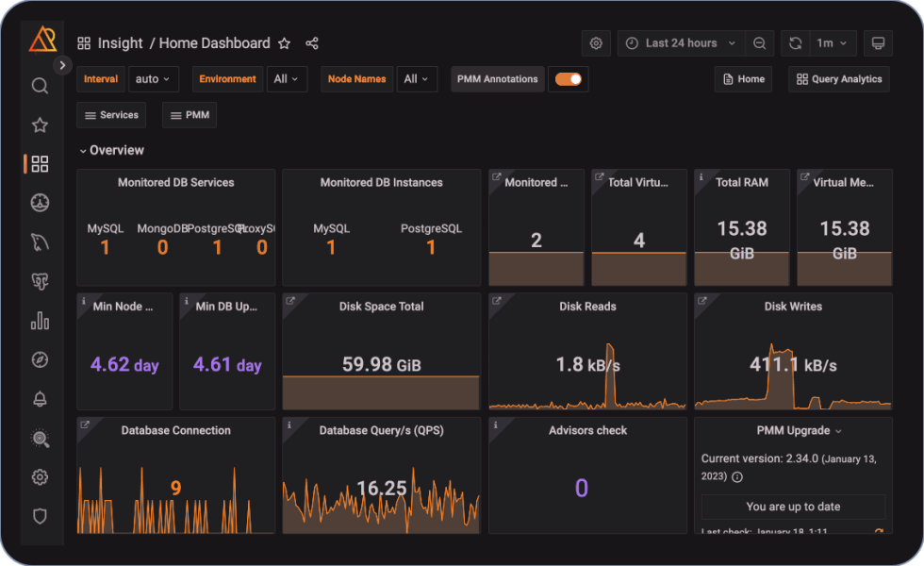Star the Home Dashboard
The image size is (924, 566).
pos(284,42)
